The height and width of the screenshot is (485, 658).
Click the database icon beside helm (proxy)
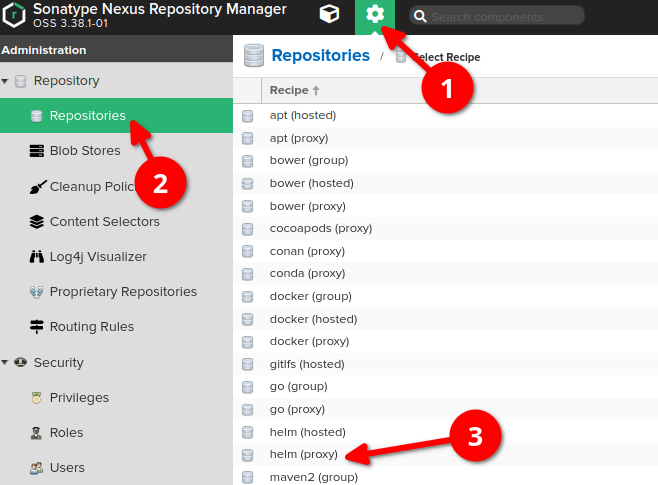pos(248,455)
